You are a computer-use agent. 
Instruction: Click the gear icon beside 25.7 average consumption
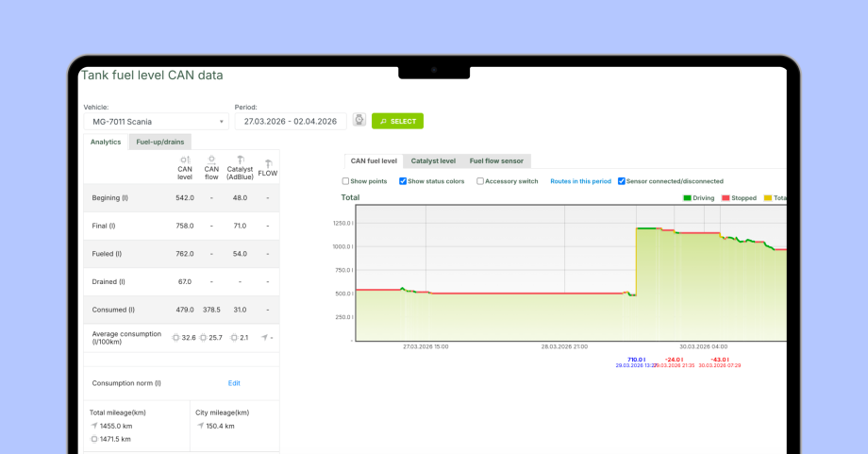(202, 337)
